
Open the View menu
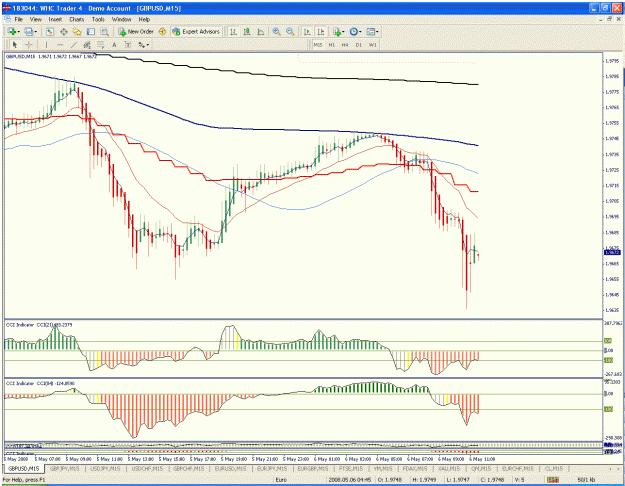click(35, 19)
